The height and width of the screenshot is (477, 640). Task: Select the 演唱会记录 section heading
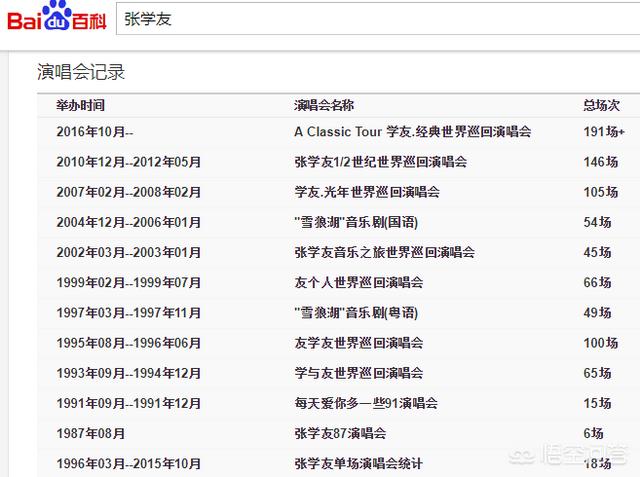tap(81, 72)
